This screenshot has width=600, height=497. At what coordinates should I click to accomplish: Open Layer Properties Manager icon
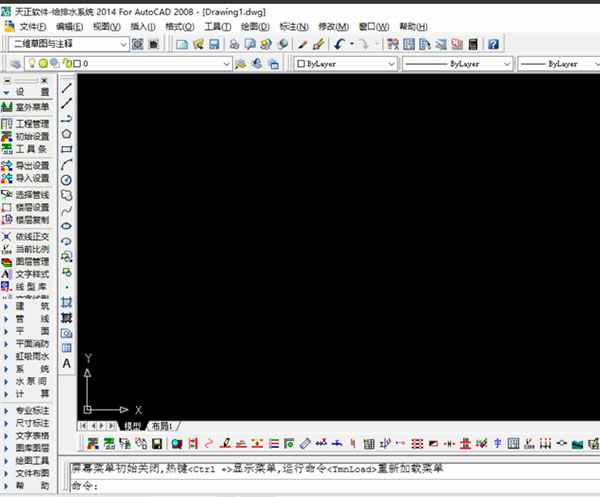click(15, 64)
